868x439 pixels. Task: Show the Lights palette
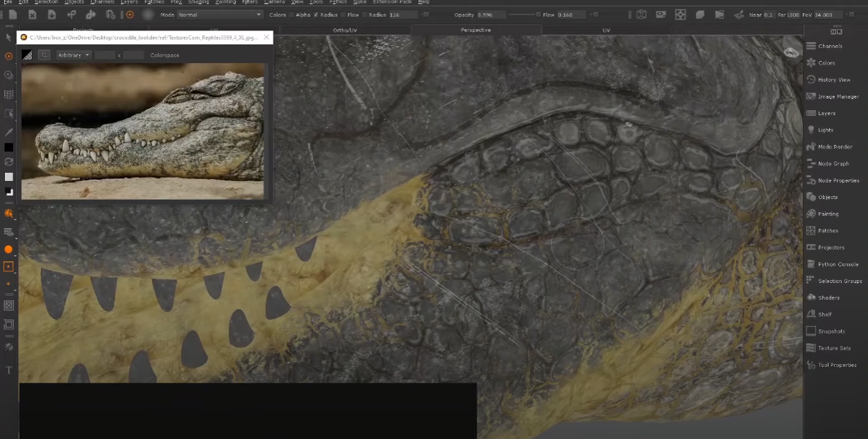click(820, 130)
